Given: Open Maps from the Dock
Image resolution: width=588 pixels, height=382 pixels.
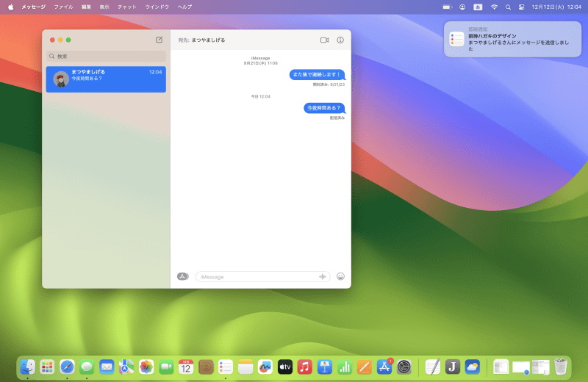Looking at the screenshot, I should point(126,367).
